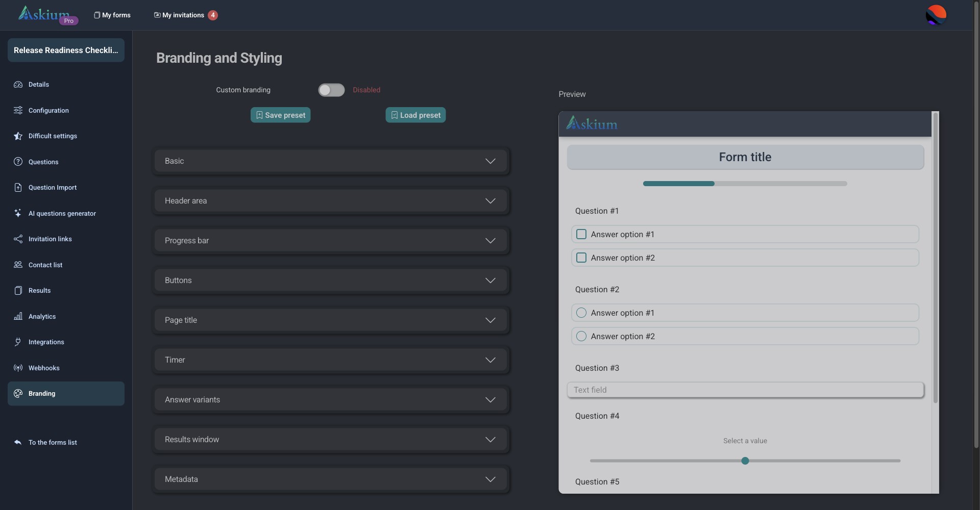Click the Configuration sliders icon
Screen dimensions: 980x510
pyautogui.click(x=18, y=110)
